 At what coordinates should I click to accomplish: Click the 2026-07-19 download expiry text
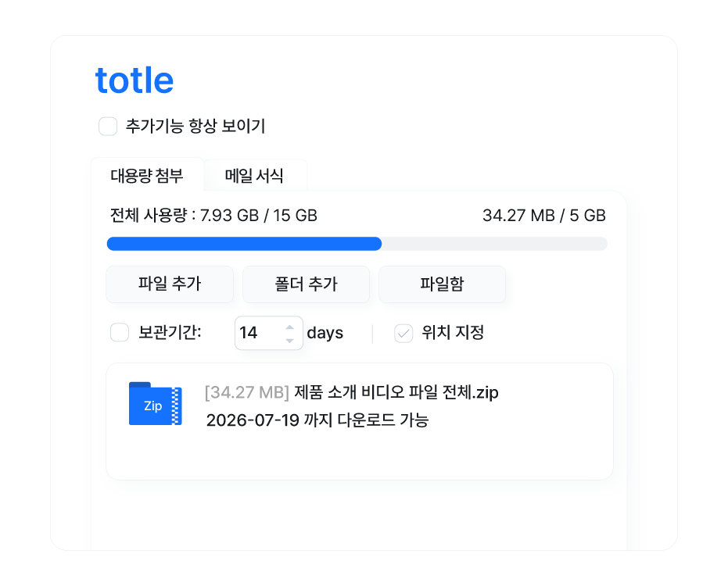pyautogui.click(x=317, y=420)
